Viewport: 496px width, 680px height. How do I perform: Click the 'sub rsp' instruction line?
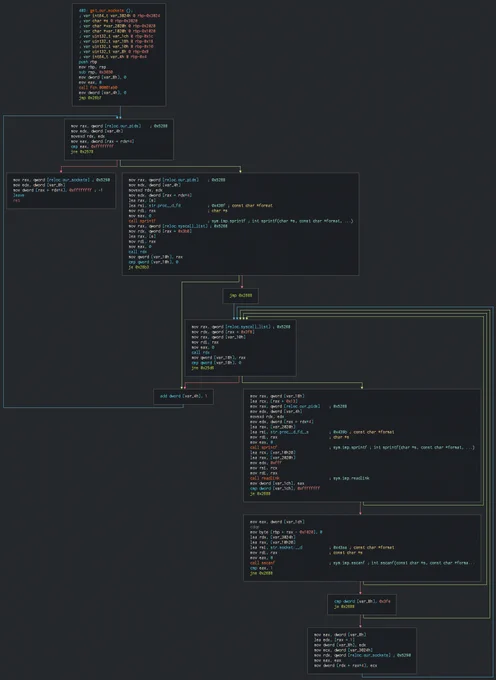95,72
